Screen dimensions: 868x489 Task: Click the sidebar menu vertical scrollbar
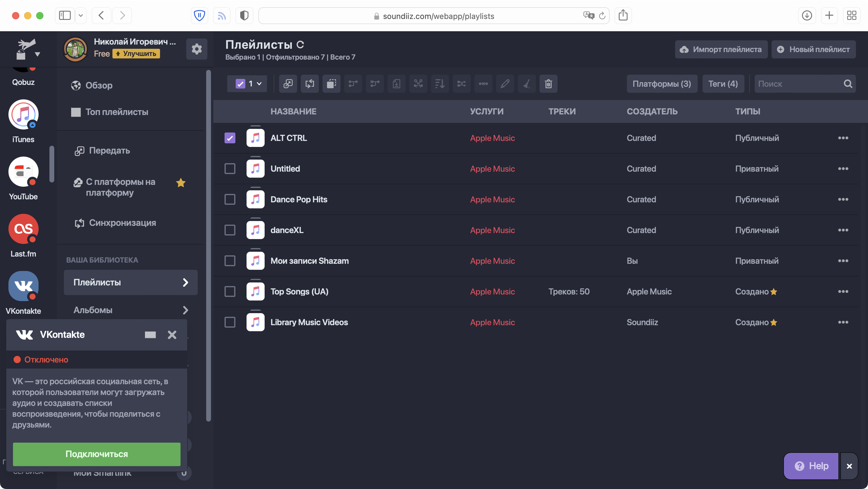209,246
